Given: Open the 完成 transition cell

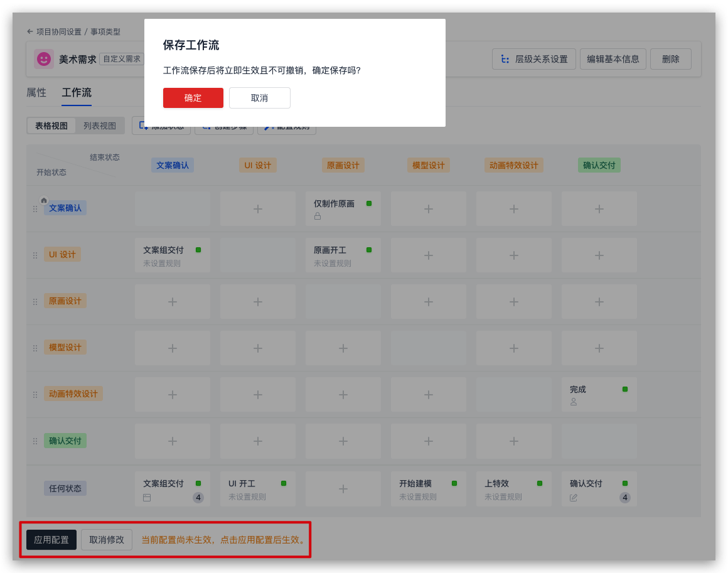Looking at the screenshot, I should [599, 395].
